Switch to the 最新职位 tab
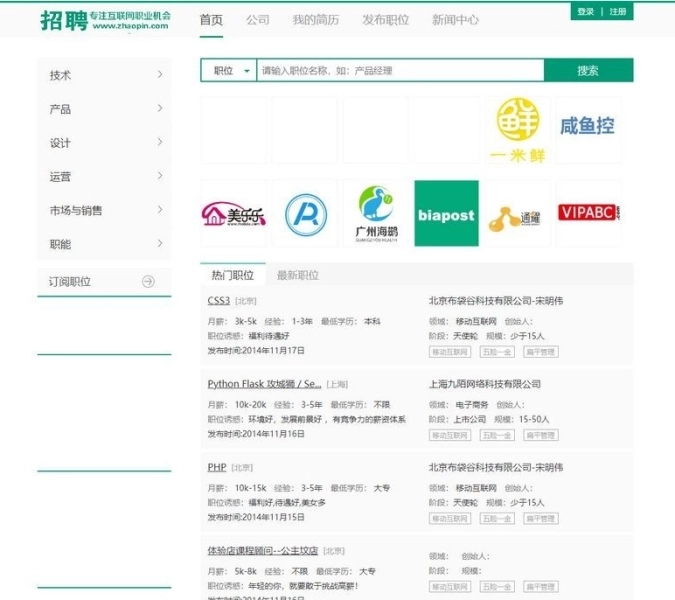The height and width of the screenshot is (600, 675). [x=298, y=275]
